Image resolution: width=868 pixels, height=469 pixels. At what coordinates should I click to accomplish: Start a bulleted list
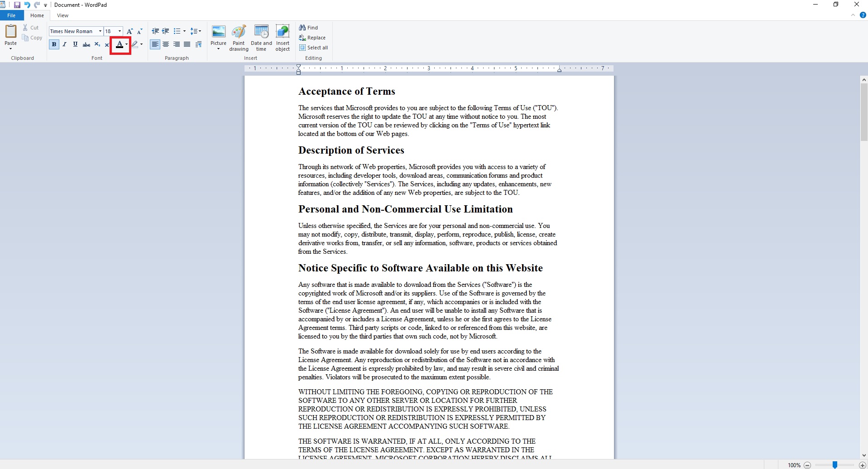[x=177, y=31]
